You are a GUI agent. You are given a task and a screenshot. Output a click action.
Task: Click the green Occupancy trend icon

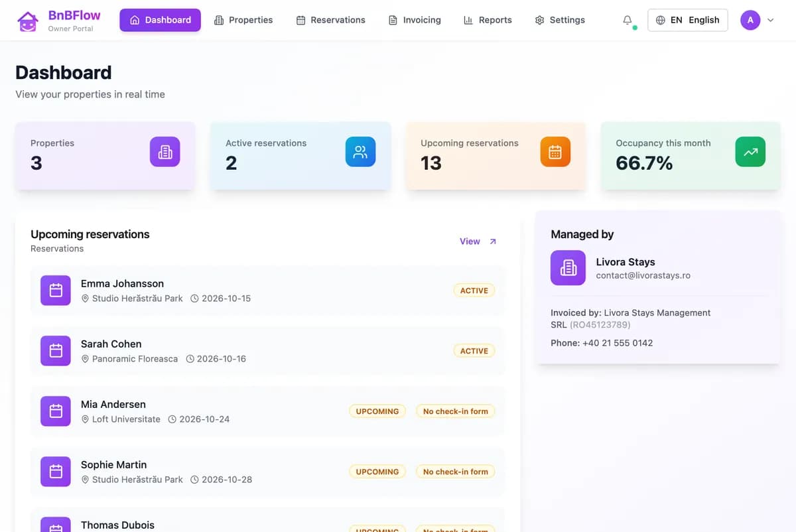coord(750,152)
